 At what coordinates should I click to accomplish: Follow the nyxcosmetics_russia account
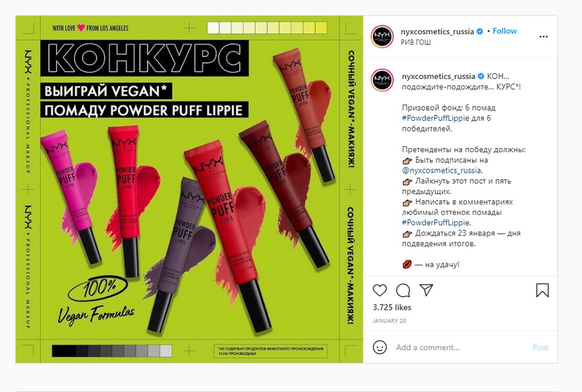point(504,31)
